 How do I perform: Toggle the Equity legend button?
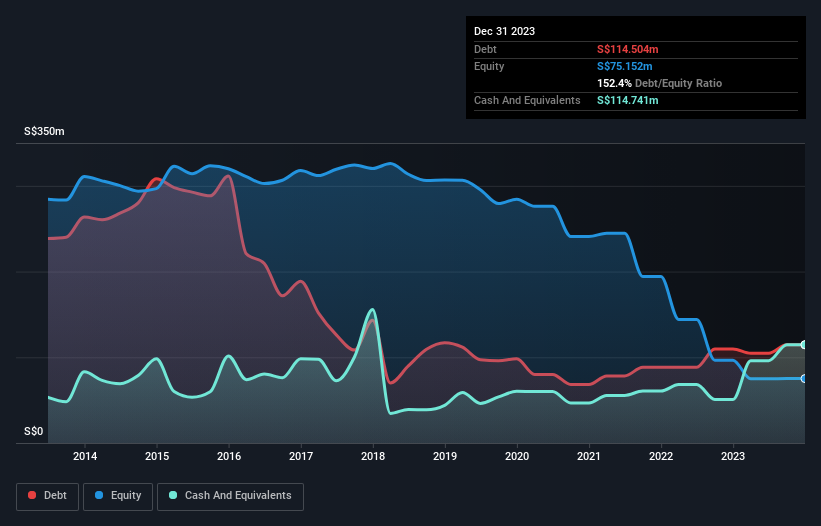point(118,496)
